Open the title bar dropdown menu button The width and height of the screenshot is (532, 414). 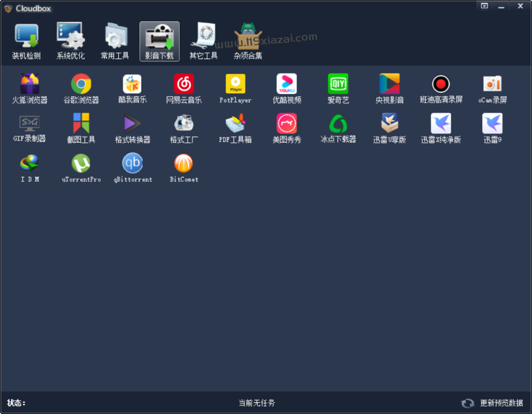click(484, 6)
